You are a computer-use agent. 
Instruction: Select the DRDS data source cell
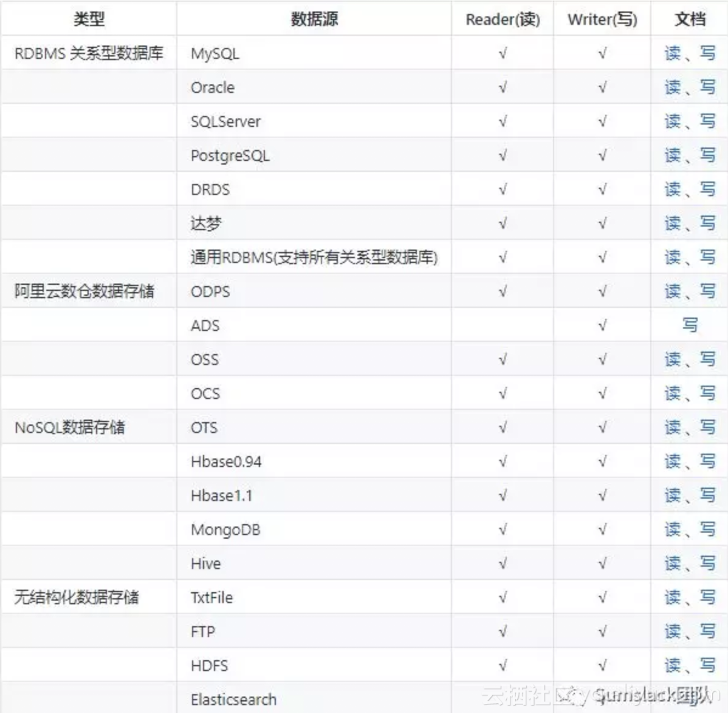314,189
